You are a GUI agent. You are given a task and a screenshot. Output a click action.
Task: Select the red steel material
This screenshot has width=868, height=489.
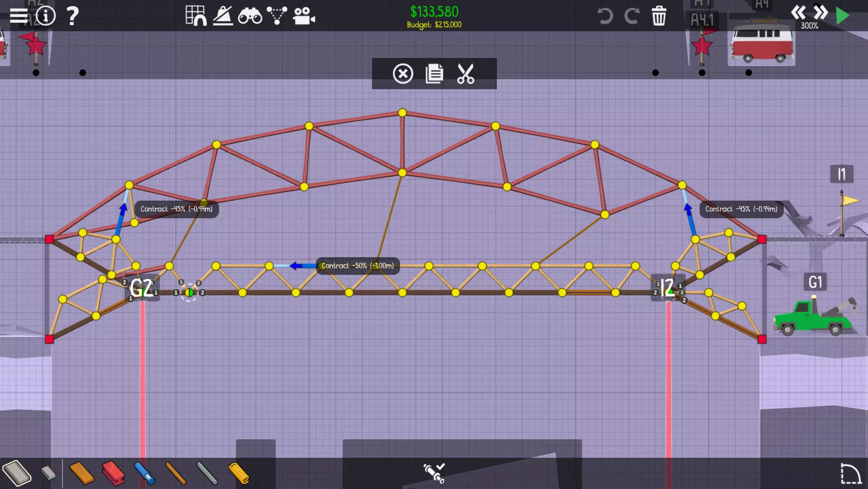(x=113, y=473)
